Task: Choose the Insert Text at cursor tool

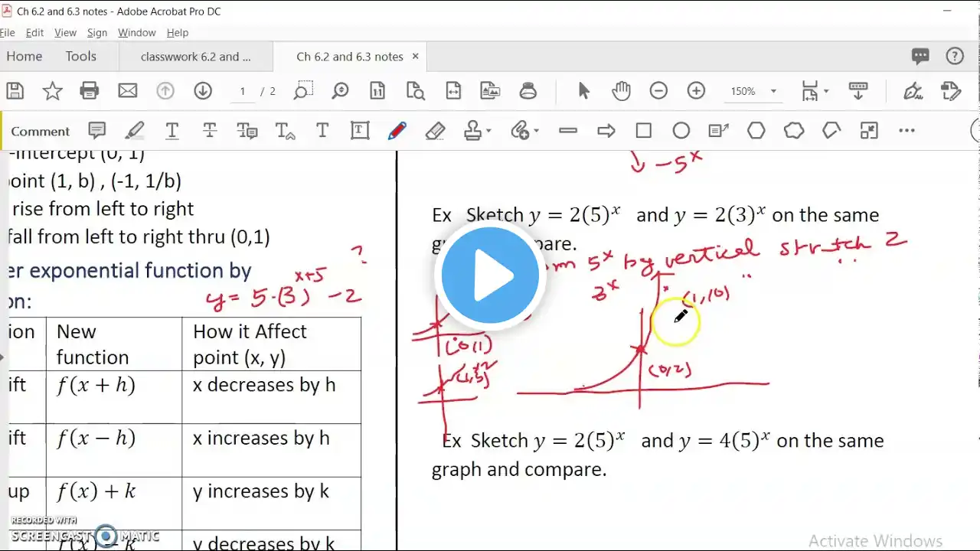Action: point(285,131)
